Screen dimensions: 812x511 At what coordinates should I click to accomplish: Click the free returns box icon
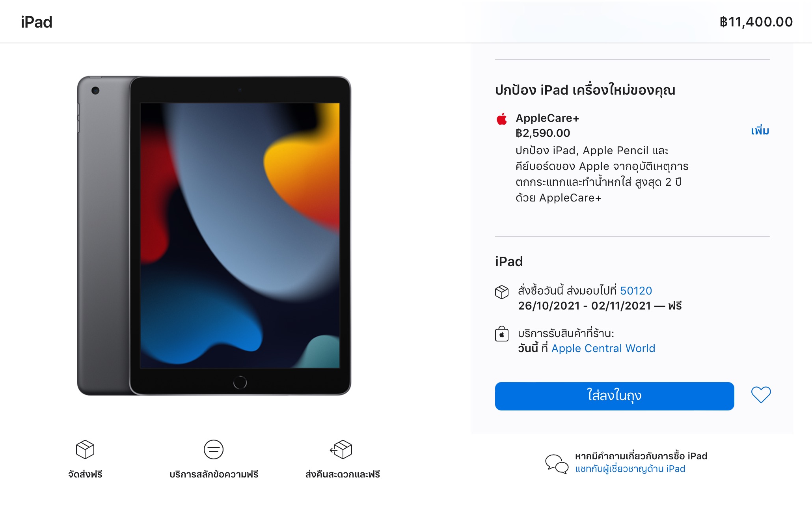341,449
